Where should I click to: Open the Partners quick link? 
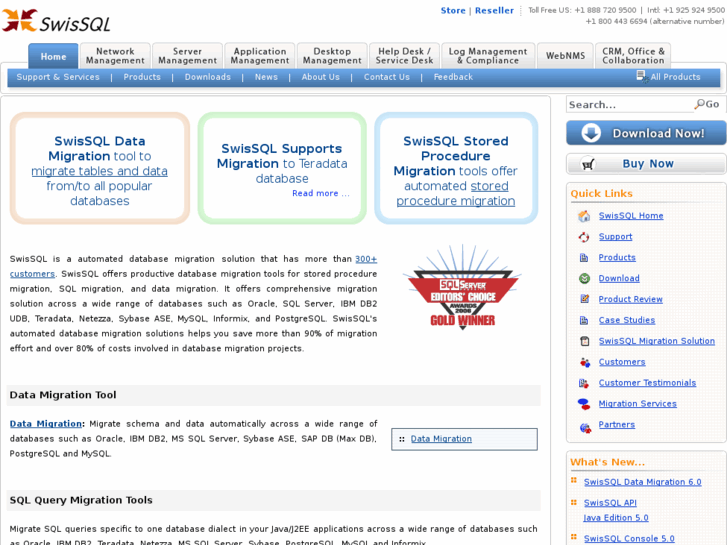tap(617, 424)
